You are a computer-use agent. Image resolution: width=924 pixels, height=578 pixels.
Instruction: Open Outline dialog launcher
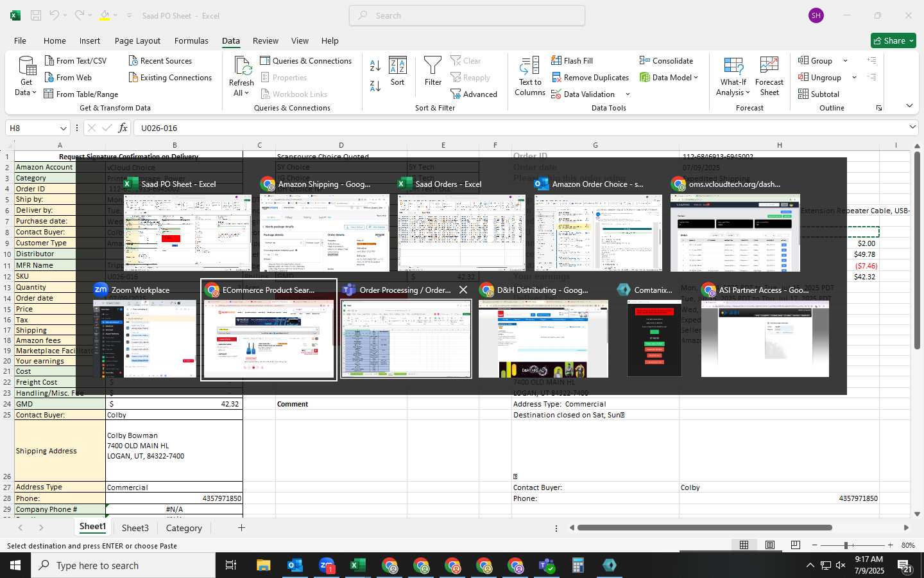tap(879, 108)
